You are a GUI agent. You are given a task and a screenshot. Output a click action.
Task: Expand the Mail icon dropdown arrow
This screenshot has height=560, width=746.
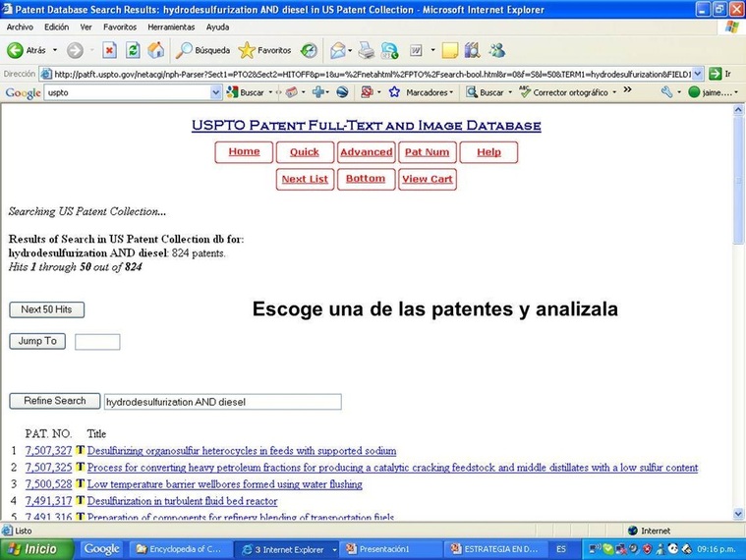click(350, 50)
